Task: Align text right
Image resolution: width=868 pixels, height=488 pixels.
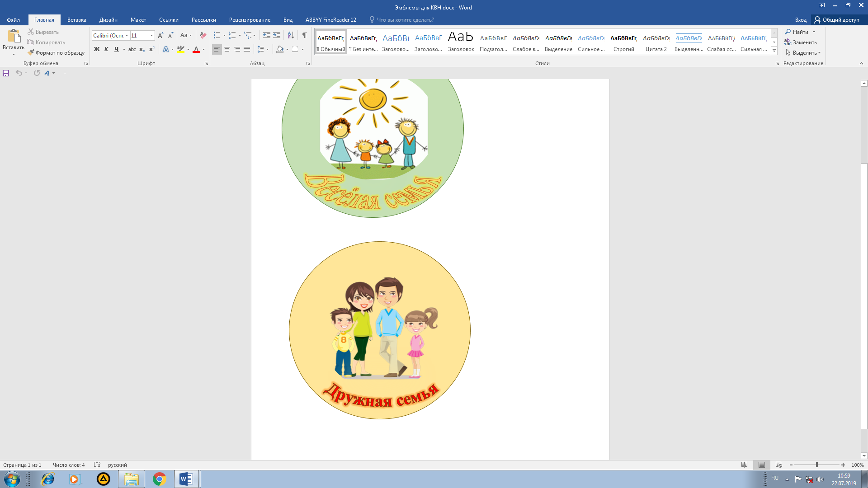Action: tap(237, 49)
